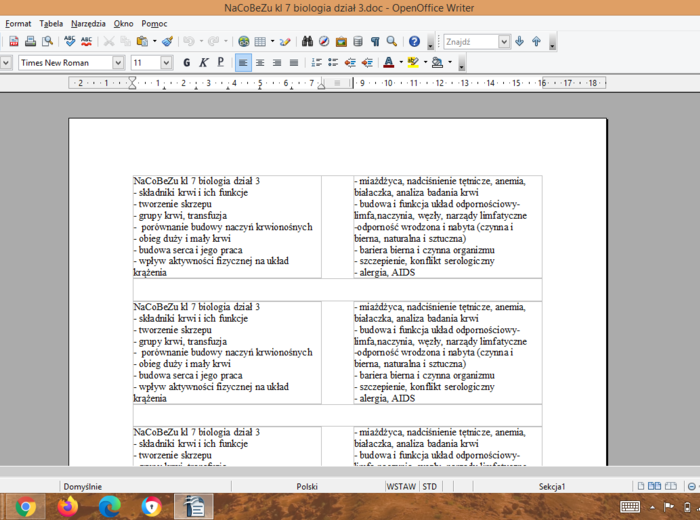Switch to single page view layout

[x=641, y=486]
